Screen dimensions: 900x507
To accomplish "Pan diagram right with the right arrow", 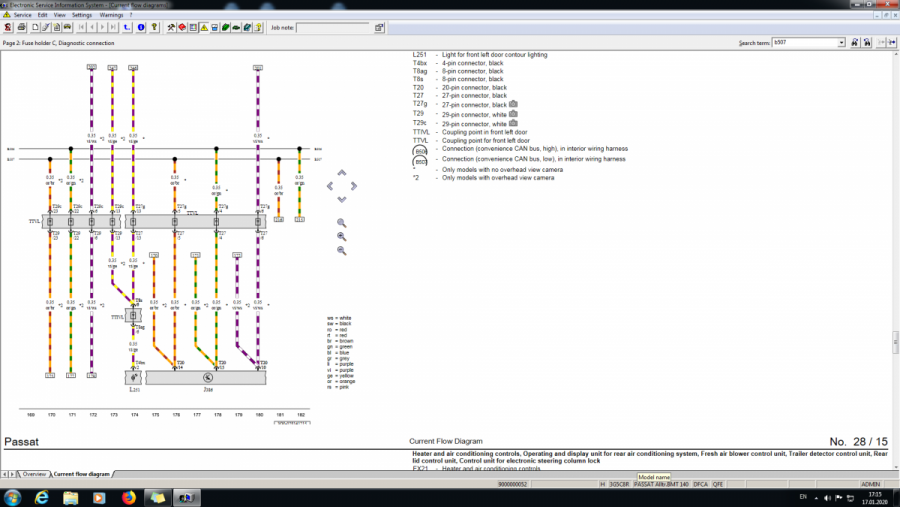I will click(x=354, y=186).
